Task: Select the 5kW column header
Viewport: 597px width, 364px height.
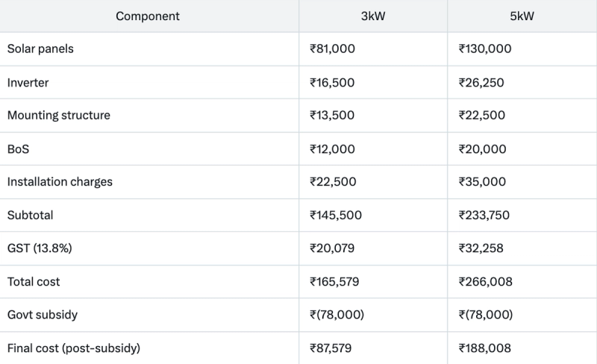Action: (522, 16)
